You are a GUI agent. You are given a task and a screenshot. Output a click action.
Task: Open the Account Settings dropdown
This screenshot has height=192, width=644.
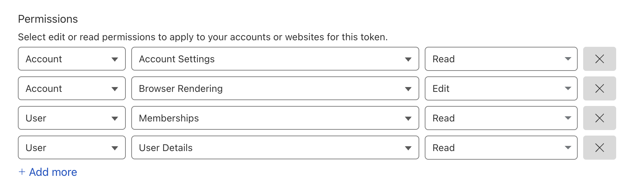pos(275,59)
